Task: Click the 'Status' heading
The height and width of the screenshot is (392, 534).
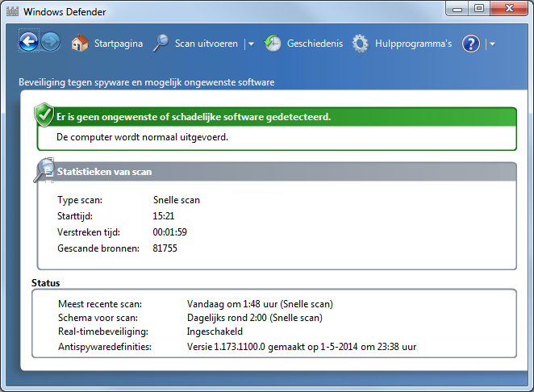Action: [46, 283]
